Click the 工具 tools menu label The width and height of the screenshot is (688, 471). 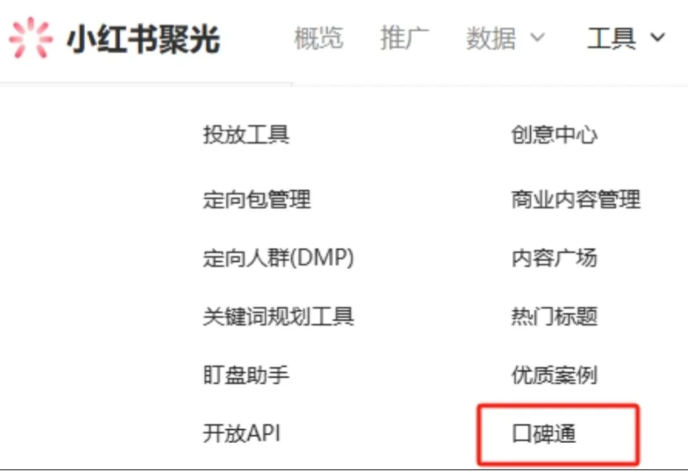point(611,39)
